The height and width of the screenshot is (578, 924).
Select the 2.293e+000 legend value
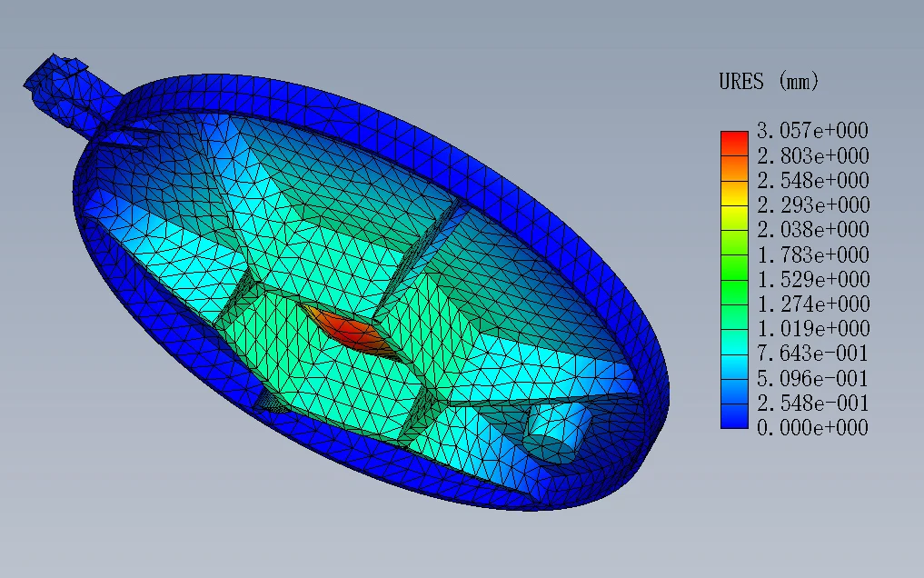(x=812, y=205)
